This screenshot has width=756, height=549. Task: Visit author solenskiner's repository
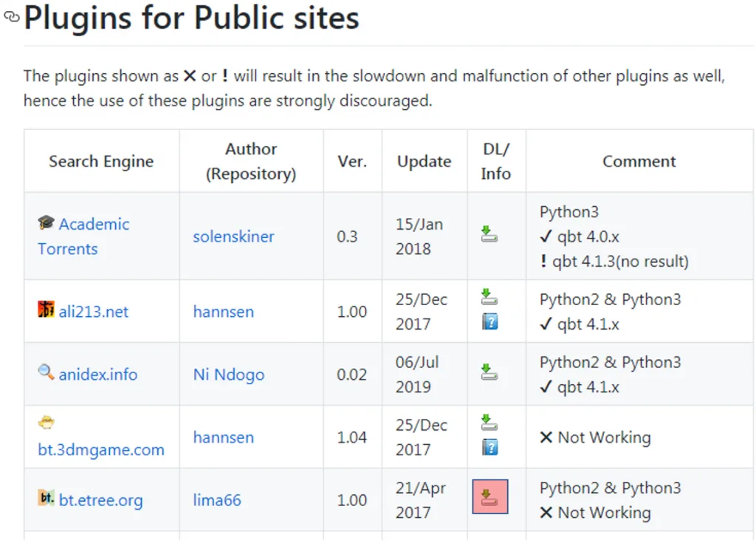[x=233, y=236]
